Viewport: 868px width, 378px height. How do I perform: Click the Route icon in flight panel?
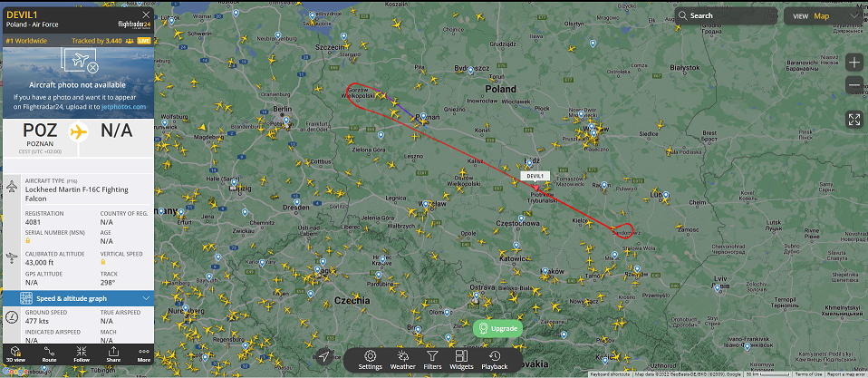click(x=49, y=354)
